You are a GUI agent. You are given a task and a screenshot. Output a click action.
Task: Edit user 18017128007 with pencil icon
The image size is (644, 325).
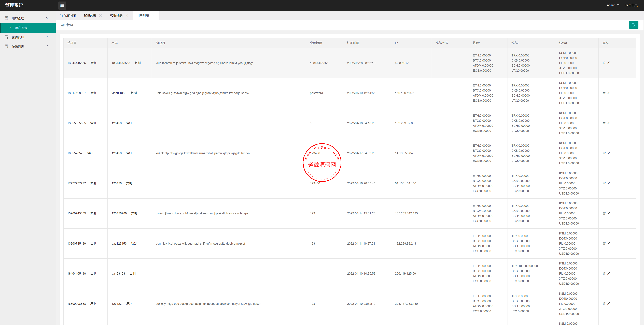click(x=609, y=93)
